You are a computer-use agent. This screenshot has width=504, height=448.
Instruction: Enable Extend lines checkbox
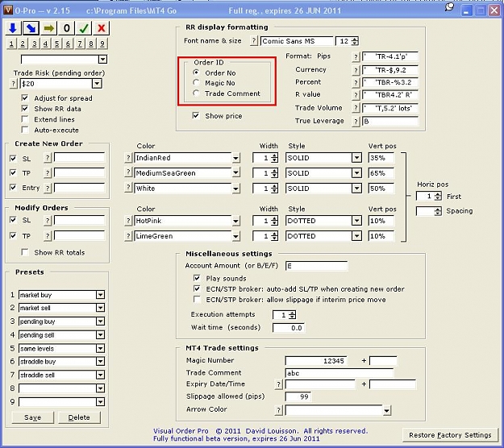click(25, 119)
